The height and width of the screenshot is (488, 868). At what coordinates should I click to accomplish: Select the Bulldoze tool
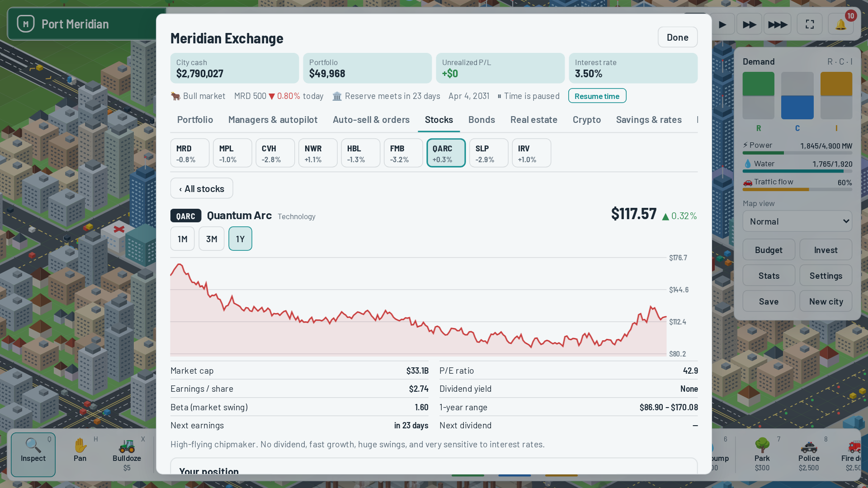click(127, 455)
